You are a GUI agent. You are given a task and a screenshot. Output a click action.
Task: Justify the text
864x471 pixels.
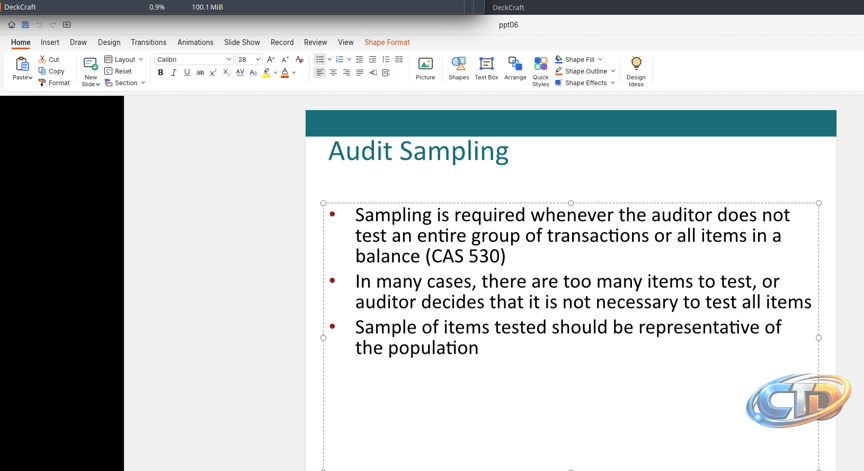coord(359,73)
